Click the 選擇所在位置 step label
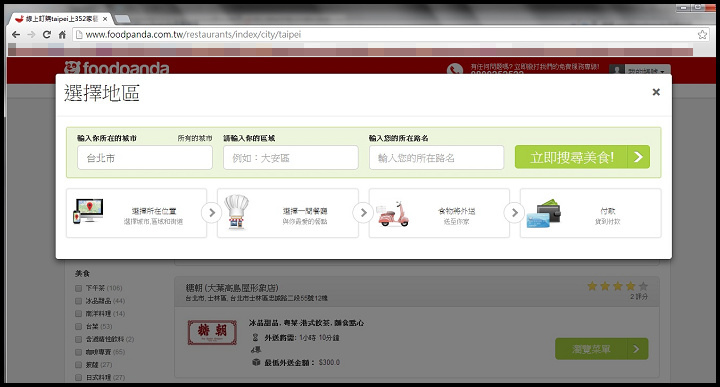The image size is (720, 387). 154,211
